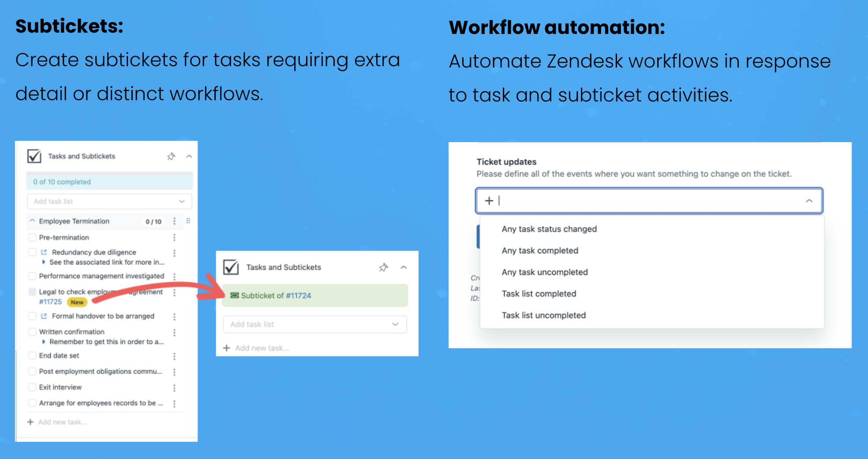The width and height of the screenshot is (868, 459).
Task: Open options for Formal handover task
Action: (174, 317)
